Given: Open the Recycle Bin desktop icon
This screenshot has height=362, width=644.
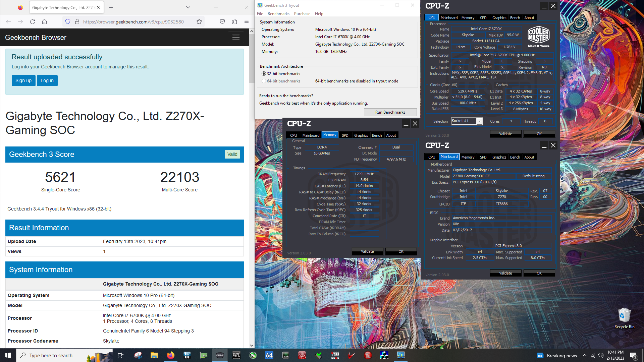Looking at the screenshot, I should (624, 318).
